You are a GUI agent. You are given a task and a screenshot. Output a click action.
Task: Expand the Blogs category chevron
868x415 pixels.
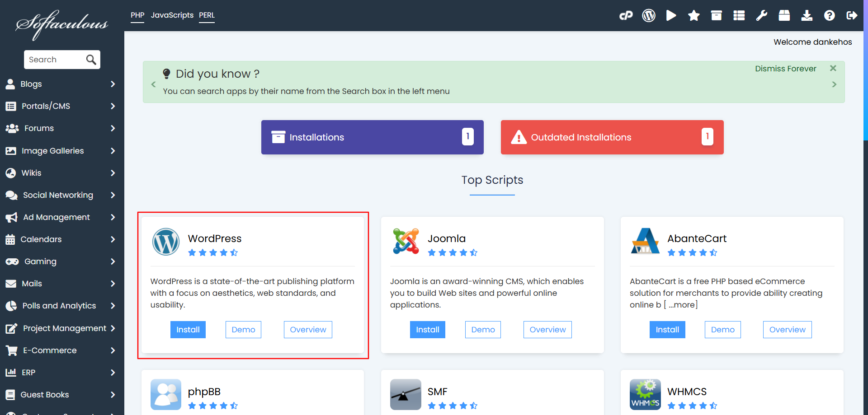(x=113, y=84)
